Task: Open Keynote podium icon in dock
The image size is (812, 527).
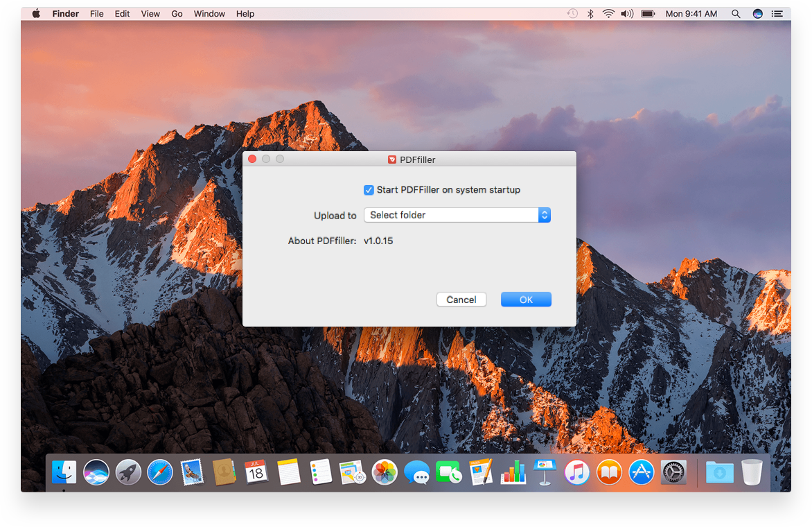Action: 545,472
